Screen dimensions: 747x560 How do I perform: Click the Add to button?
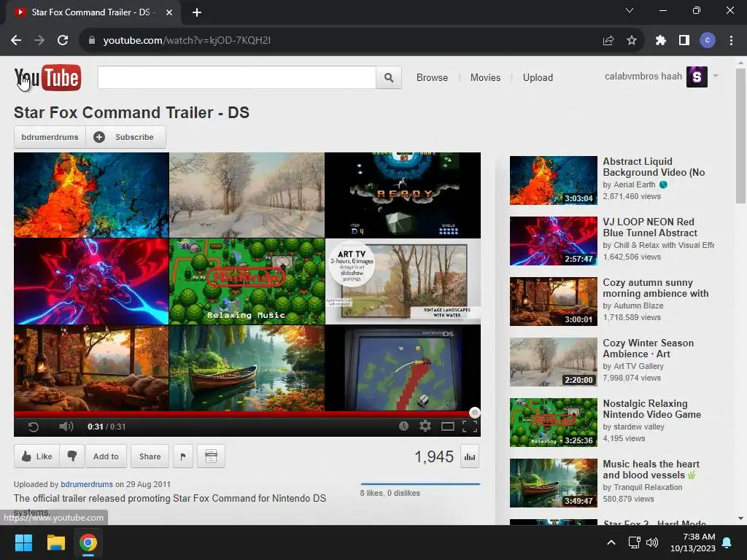tap(106, 456)
